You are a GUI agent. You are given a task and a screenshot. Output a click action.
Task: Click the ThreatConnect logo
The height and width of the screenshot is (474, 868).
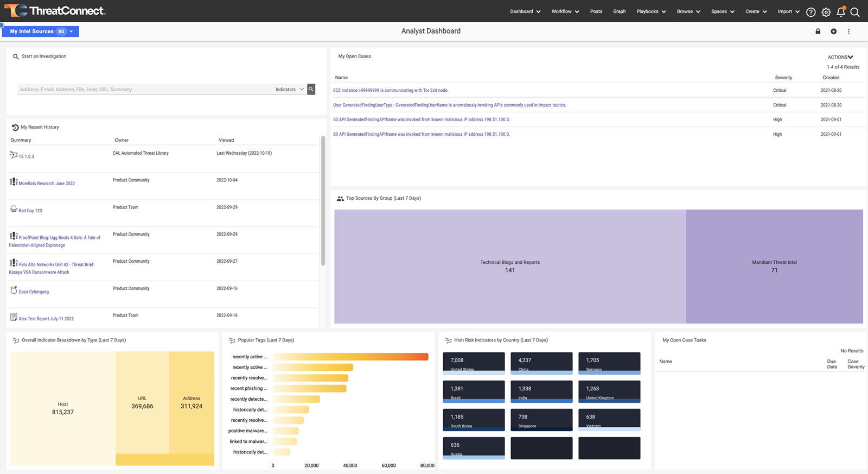(x=55, y=10)
